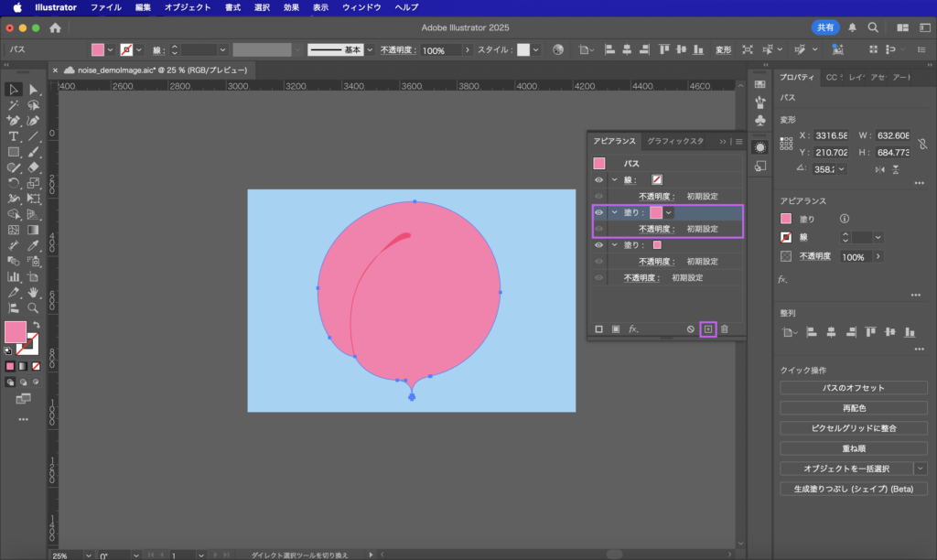Switch to the プロパティ panel tab
This screenshot has width=937, height=560.
point(797,77)
